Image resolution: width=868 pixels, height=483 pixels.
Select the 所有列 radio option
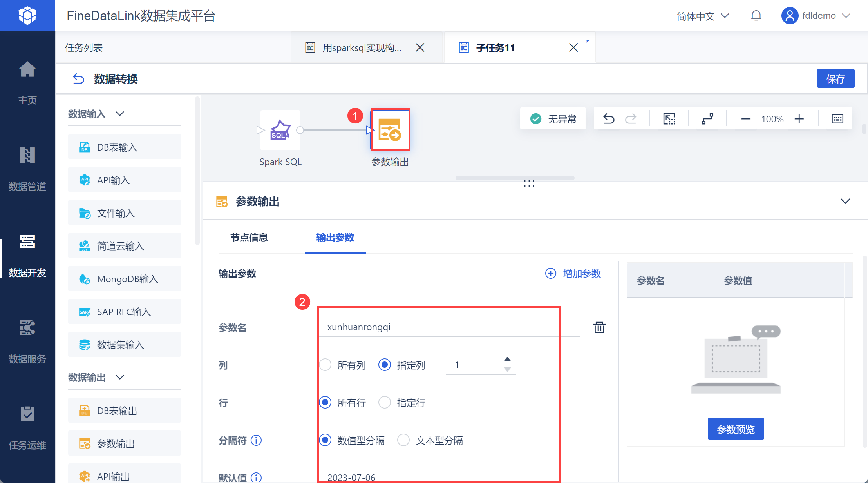(x=325, y=365)
